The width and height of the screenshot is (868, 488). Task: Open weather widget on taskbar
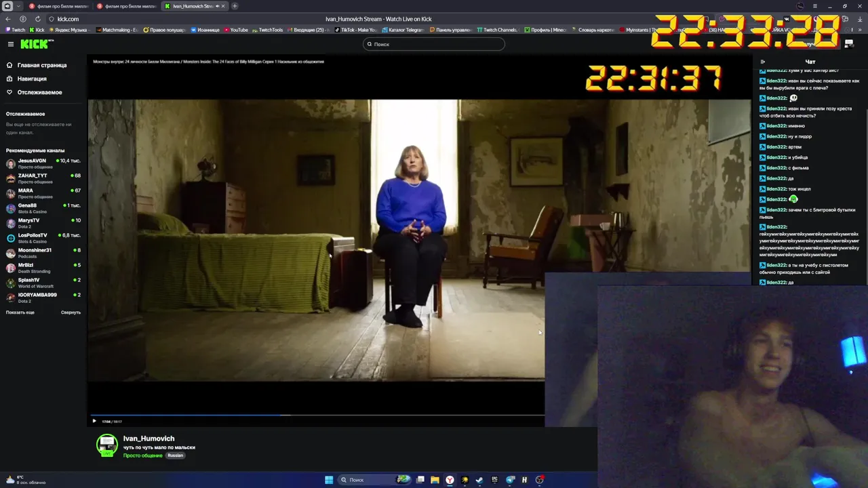coord(26,480)
